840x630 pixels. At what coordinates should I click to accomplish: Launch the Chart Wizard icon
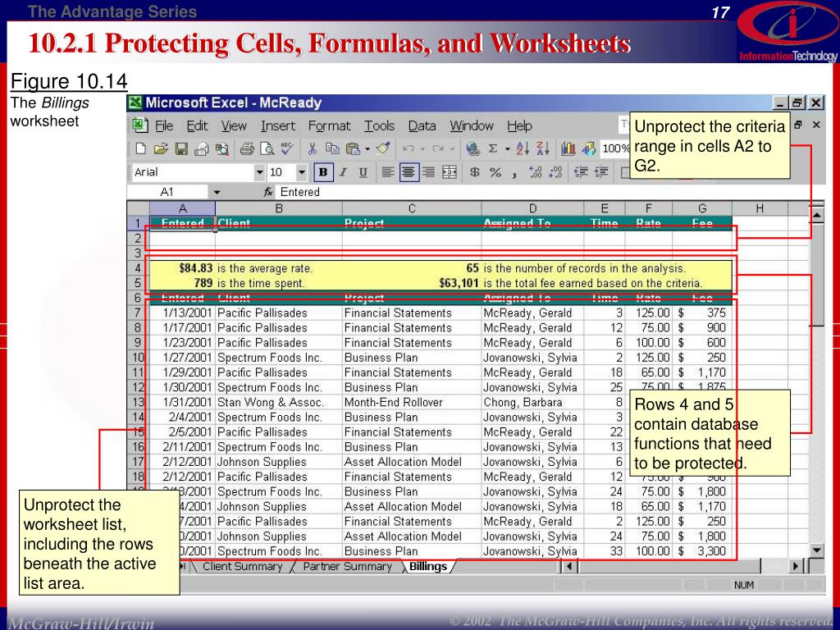568,149
